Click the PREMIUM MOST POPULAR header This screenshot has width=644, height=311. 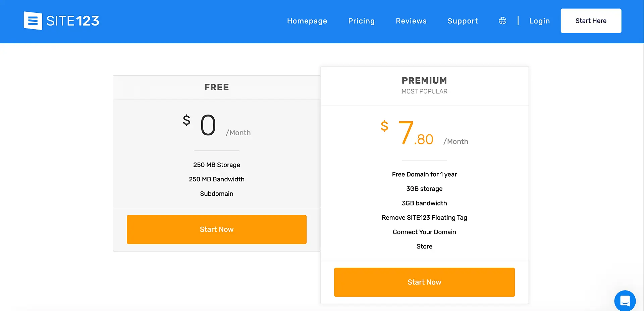pyautogui.click(x=424, y=85)
